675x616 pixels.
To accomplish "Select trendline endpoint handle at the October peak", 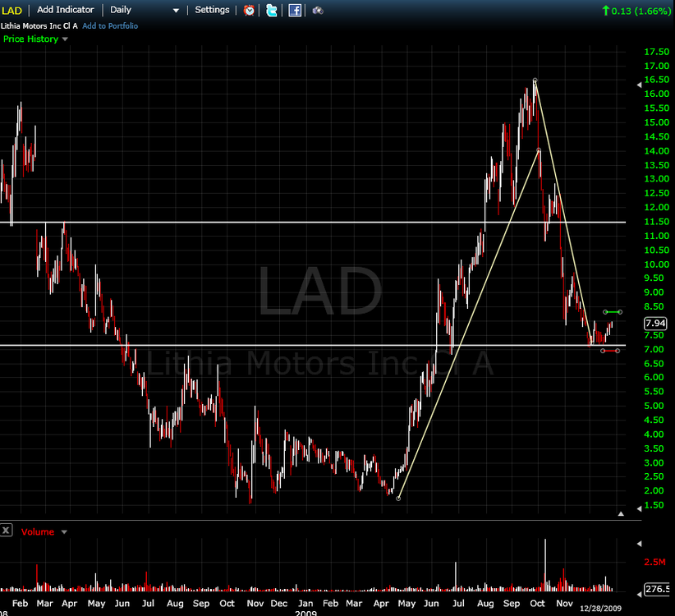I will 535,80.
